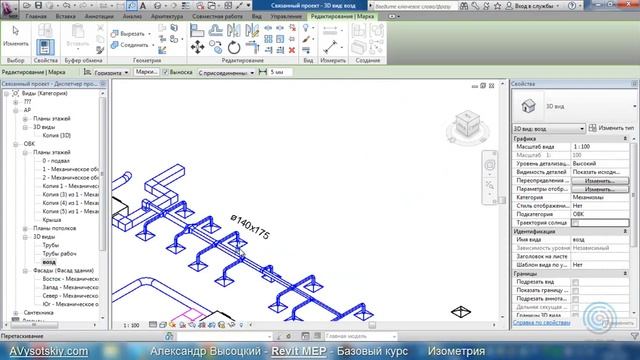Select the ø140x175 duct tag in the view
This screenshot has width=640, height=360.
(250, 227)
